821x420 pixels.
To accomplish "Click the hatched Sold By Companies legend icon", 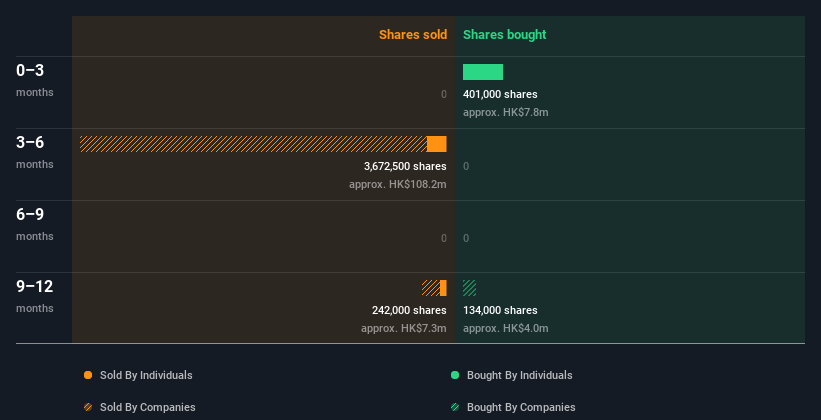I will [x=88, y=407].
